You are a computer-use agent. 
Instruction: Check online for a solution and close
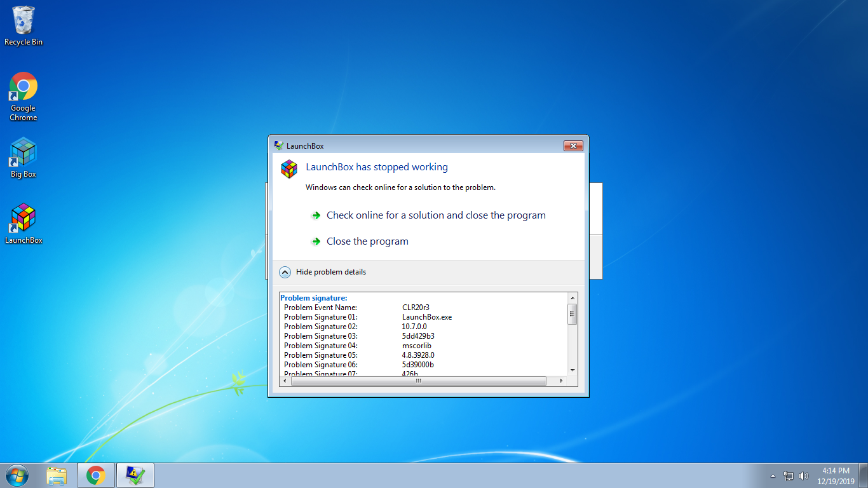436,215
